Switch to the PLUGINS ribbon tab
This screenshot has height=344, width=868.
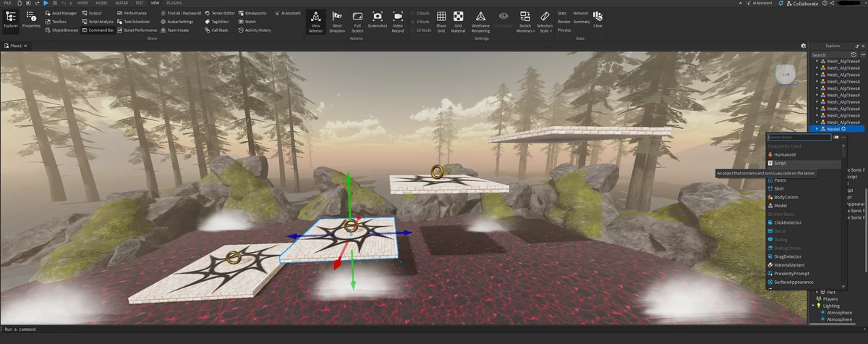[174, 3]
